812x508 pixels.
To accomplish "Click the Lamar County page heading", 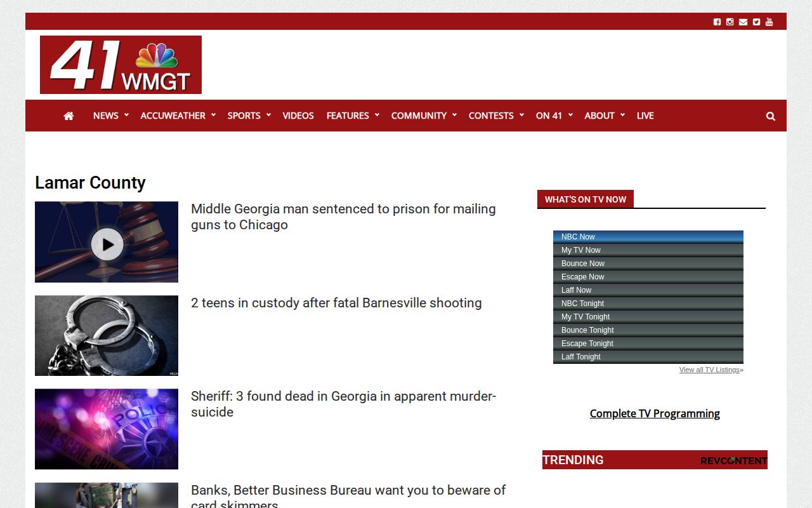I will coord(90,183).
